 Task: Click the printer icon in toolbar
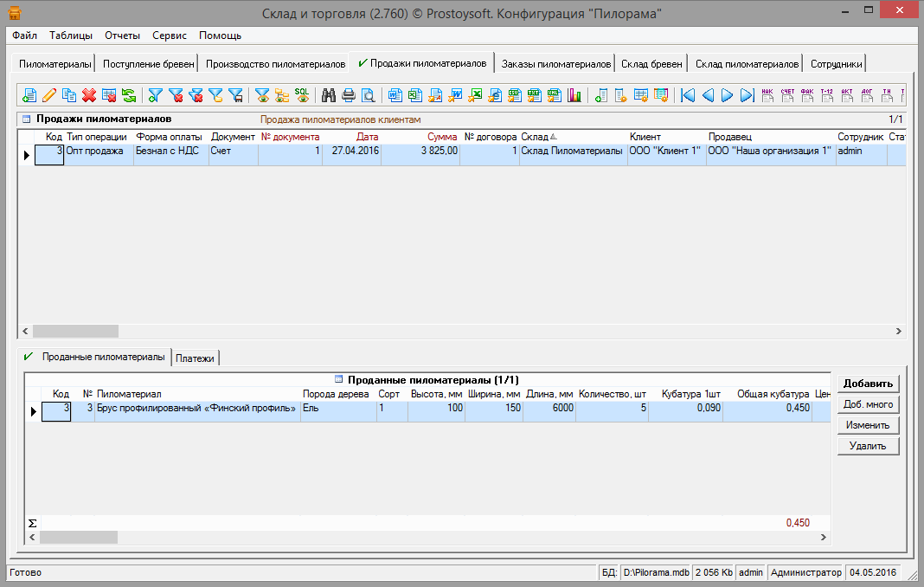pyautogui.click(x=349, y=95)
